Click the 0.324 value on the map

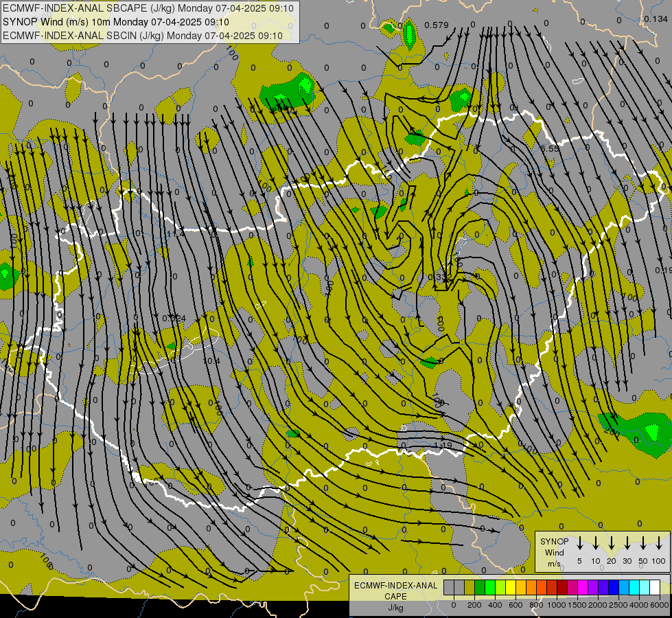pyautogui.click(x=174, y=318)
